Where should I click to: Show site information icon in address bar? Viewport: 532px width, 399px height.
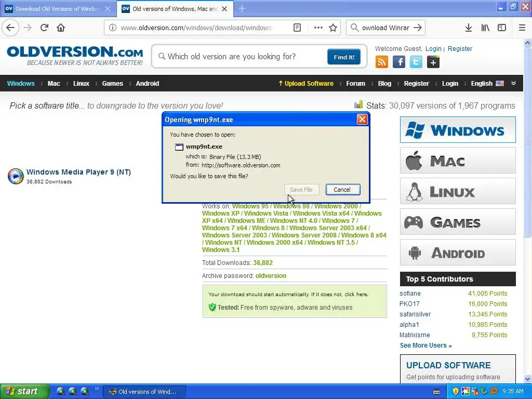(112, 28)
